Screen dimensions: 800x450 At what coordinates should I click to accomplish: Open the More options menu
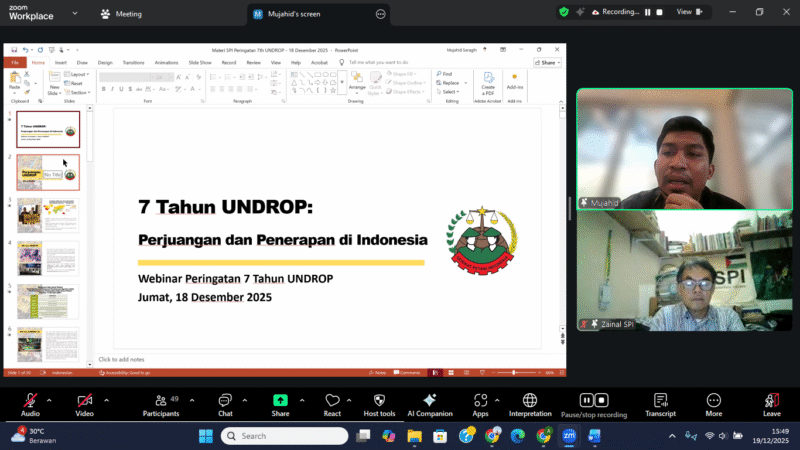[713, 399]
